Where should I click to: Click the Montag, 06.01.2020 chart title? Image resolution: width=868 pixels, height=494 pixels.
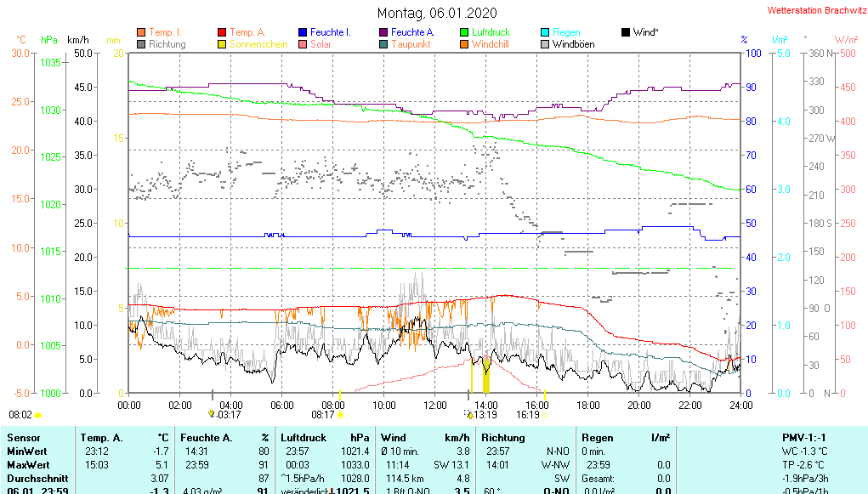click(434, 13)
